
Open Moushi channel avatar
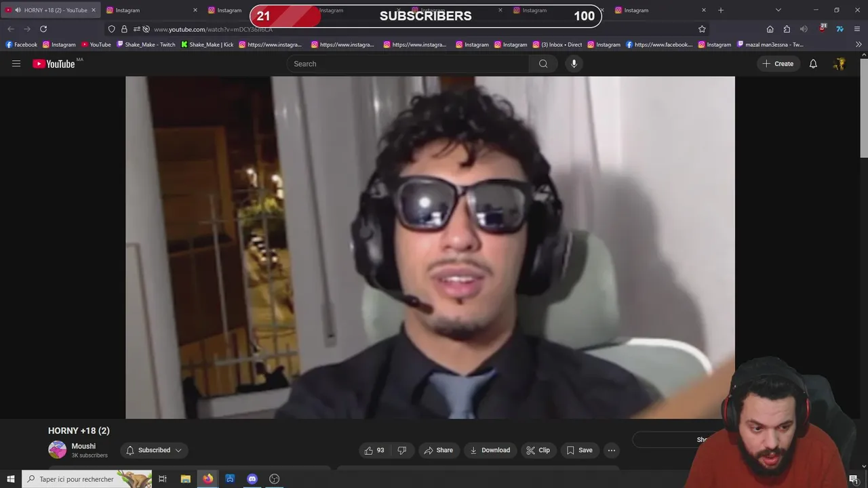58,449
